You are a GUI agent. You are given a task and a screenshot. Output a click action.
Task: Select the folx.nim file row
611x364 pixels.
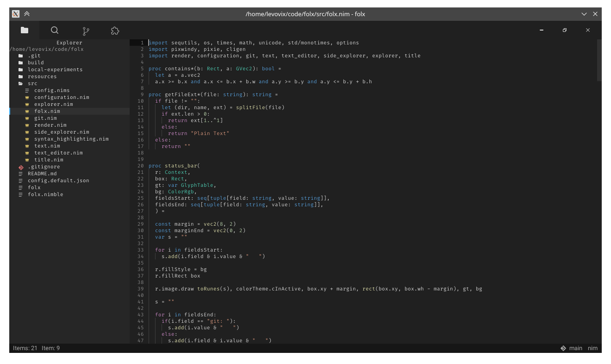tap(69, 111)
